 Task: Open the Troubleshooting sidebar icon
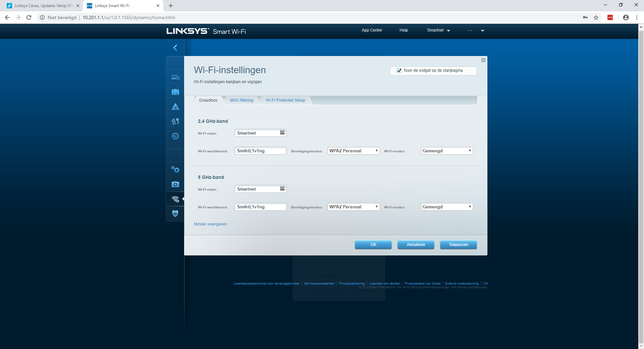tap(175, 184)
